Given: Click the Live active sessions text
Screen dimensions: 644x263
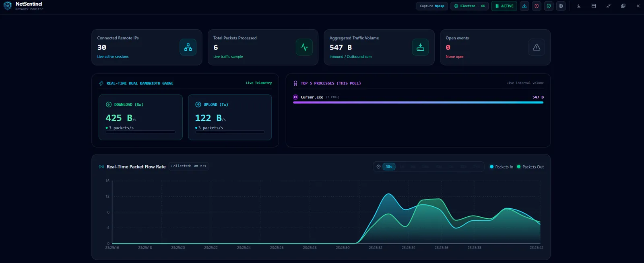Looking at the screenshot, I should [x=113, y=57].
